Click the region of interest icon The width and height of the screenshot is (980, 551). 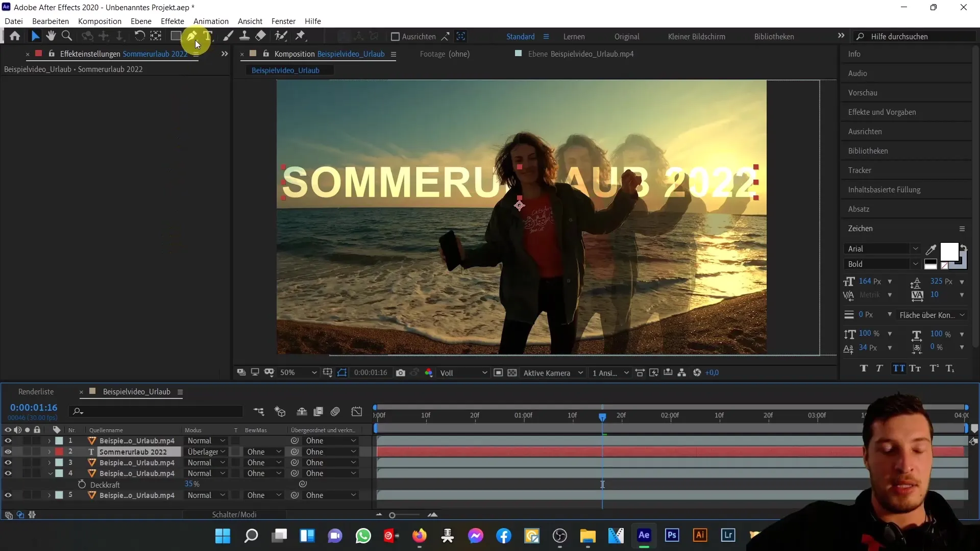[x=498, y=373]
